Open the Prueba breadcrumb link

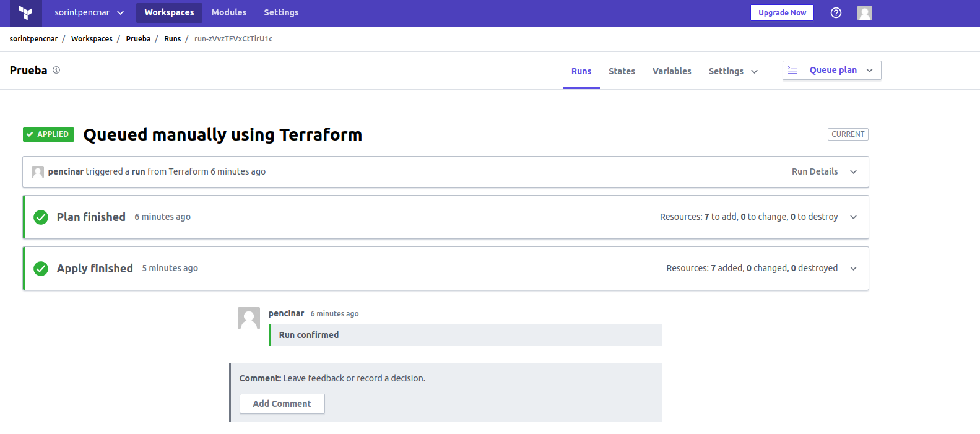pyautogui.click(x=138, y=38)
